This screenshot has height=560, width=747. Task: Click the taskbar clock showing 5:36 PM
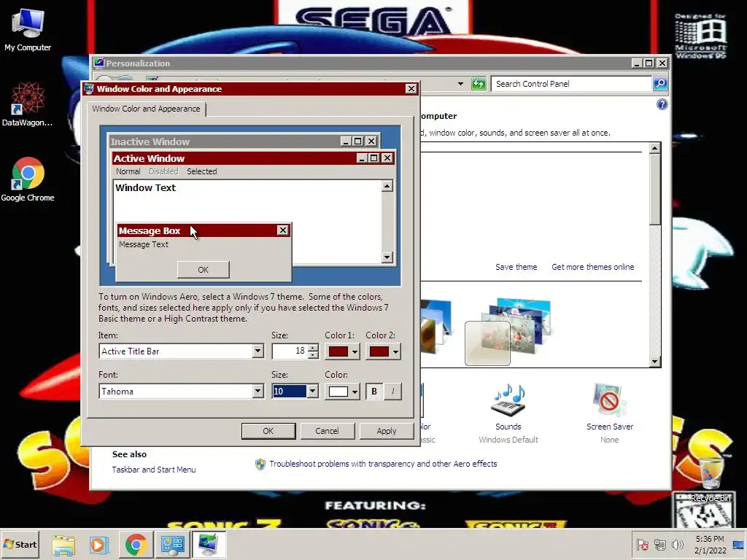click(710, 544)
